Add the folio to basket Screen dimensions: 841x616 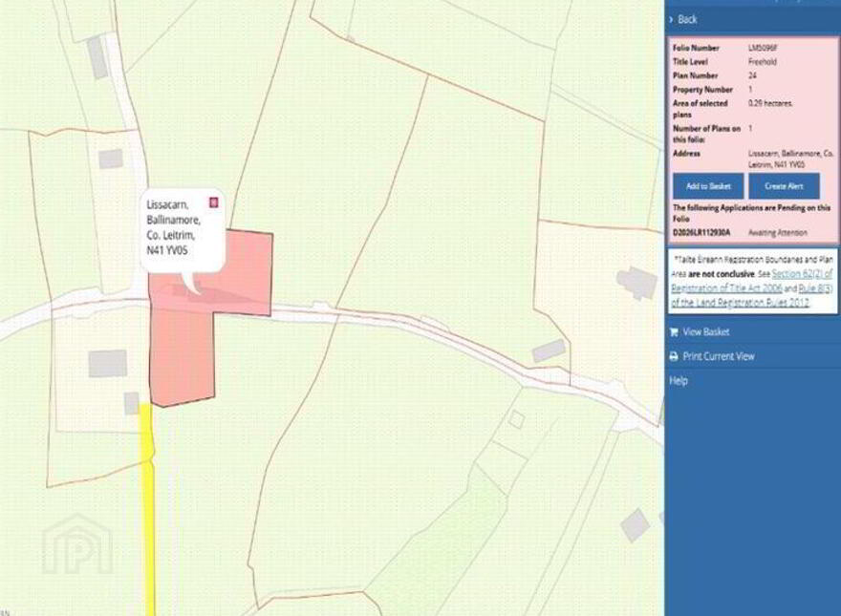coord(708,186)
